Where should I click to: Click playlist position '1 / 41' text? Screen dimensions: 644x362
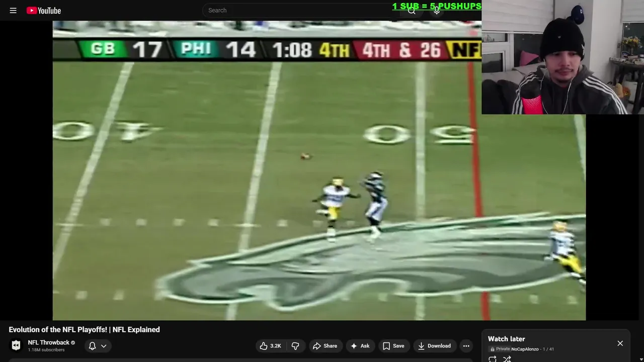point(548,349)
